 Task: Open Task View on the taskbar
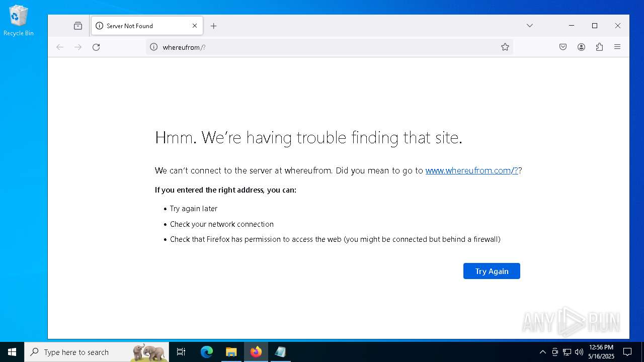click(181, 352)
